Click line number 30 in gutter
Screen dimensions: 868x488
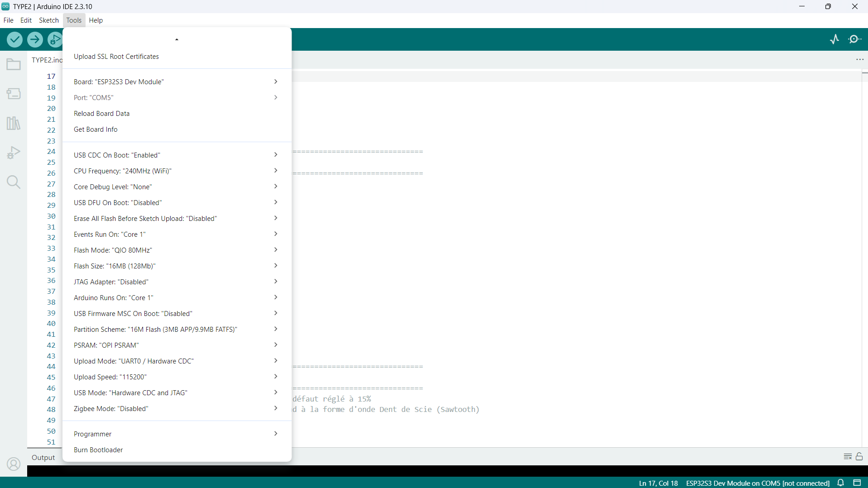coord(52,216)
